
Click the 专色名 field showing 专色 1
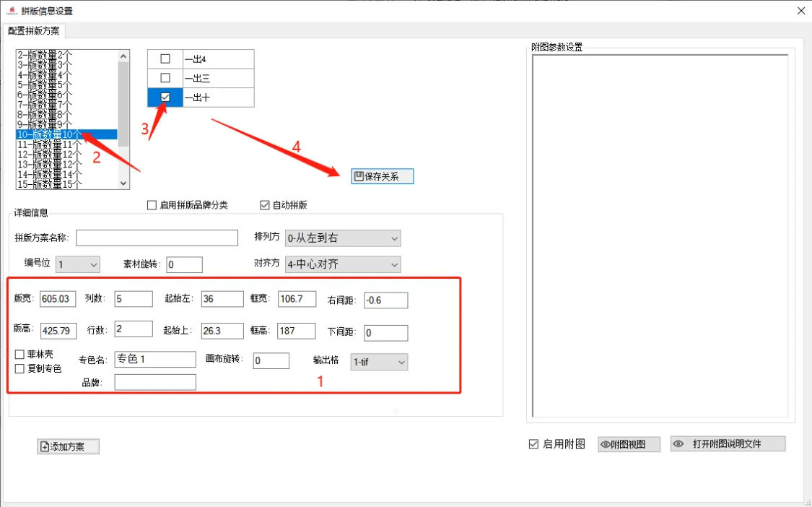[155, 359]
